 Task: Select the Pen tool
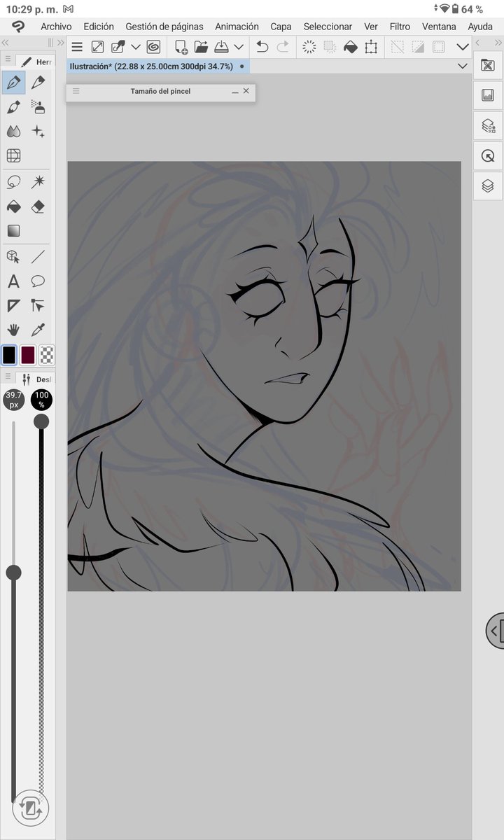tap(13, 83)
